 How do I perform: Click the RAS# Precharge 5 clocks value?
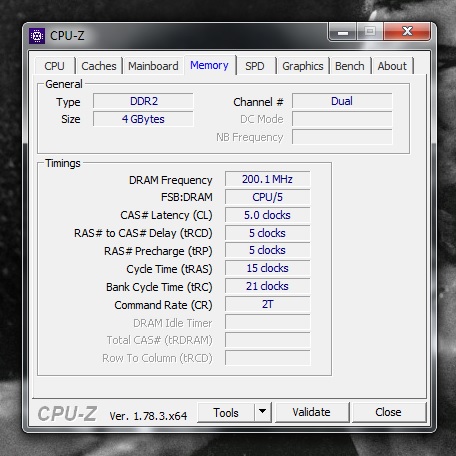(267, 251)
